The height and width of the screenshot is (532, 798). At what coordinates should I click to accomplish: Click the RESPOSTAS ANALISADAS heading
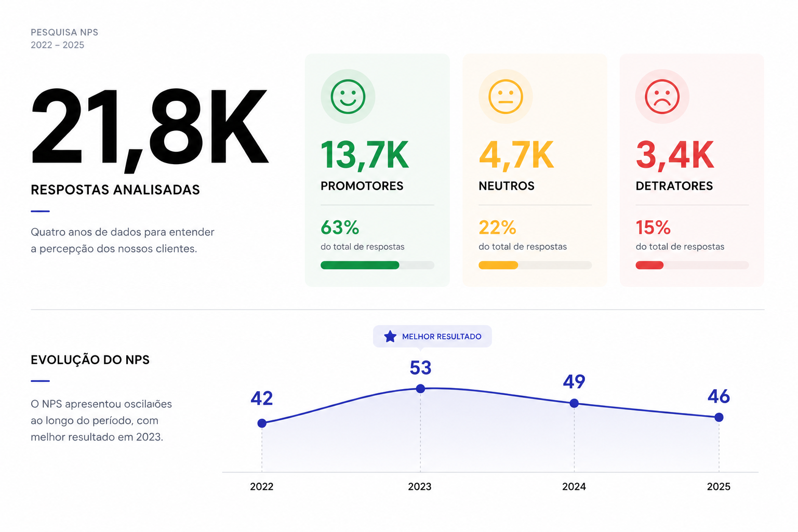tap(115, 190)
